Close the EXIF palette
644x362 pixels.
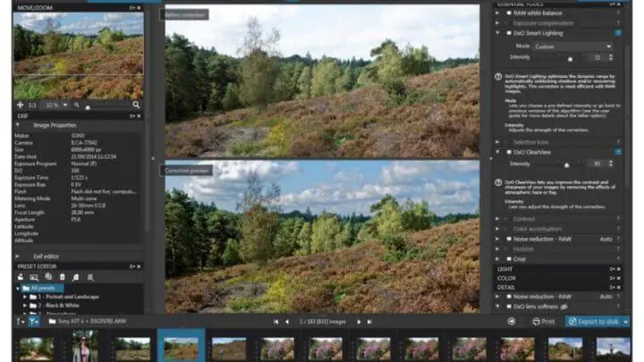[x=139, y=116]
